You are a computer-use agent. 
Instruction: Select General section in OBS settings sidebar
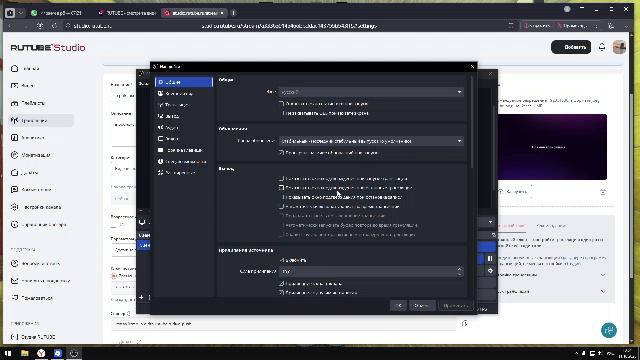click(x=184, y=82)
